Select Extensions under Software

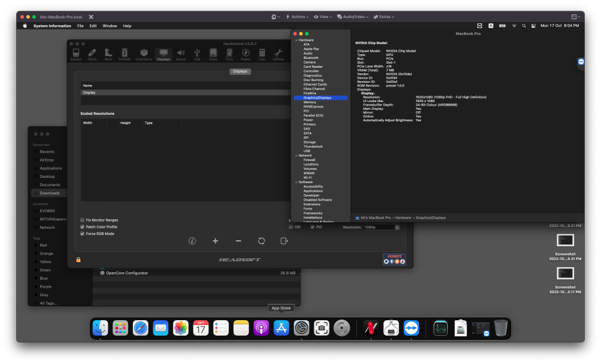point(311,205)
